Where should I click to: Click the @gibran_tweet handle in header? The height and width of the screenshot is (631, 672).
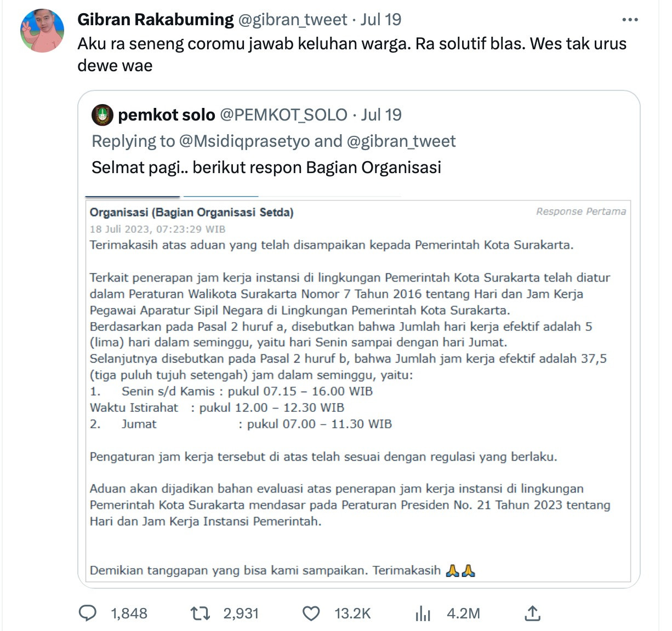click(292, 20)
